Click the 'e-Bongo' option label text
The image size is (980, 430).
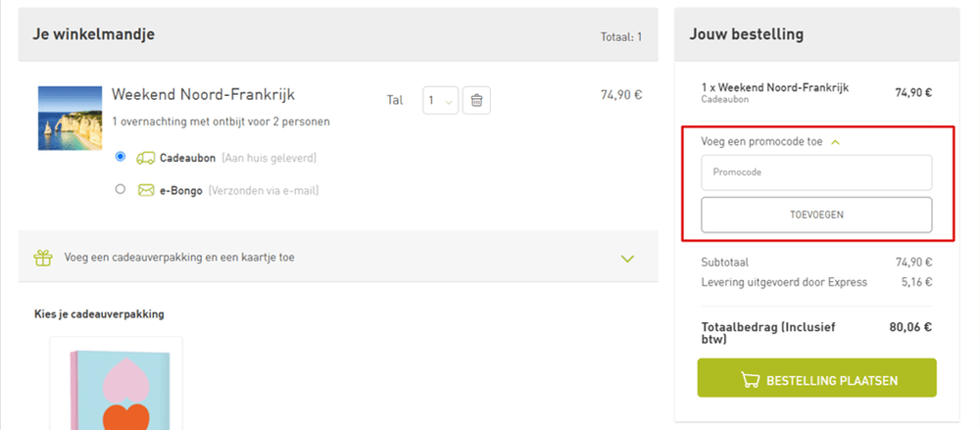[x=181, y=190]
